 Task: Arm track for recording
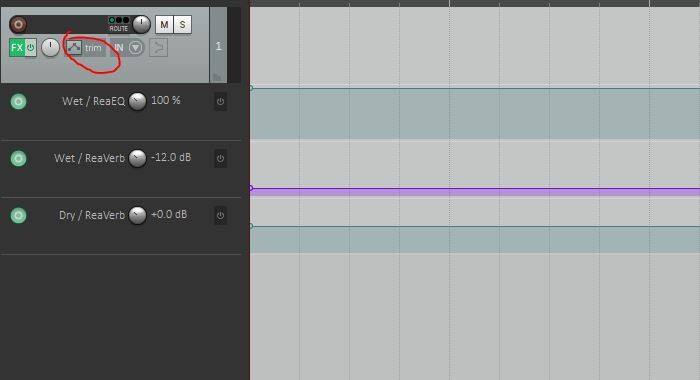point(18,24)
